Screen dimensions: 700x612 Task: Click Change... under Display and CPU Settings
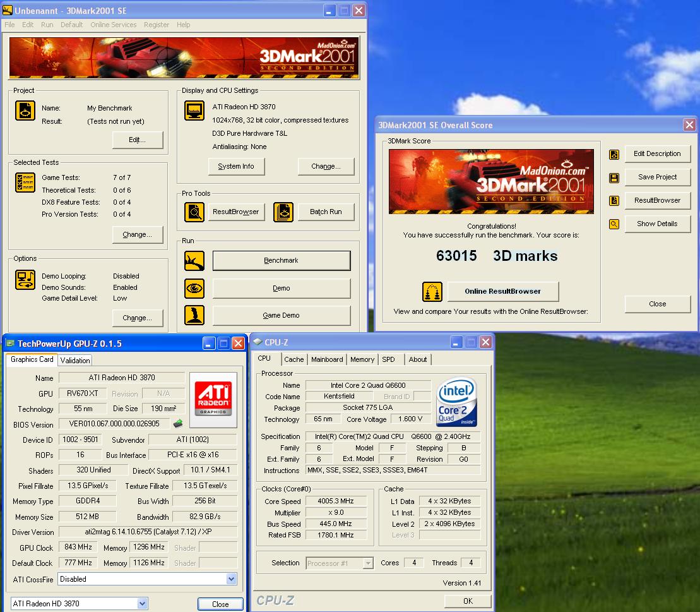click(x=326, y=166)
